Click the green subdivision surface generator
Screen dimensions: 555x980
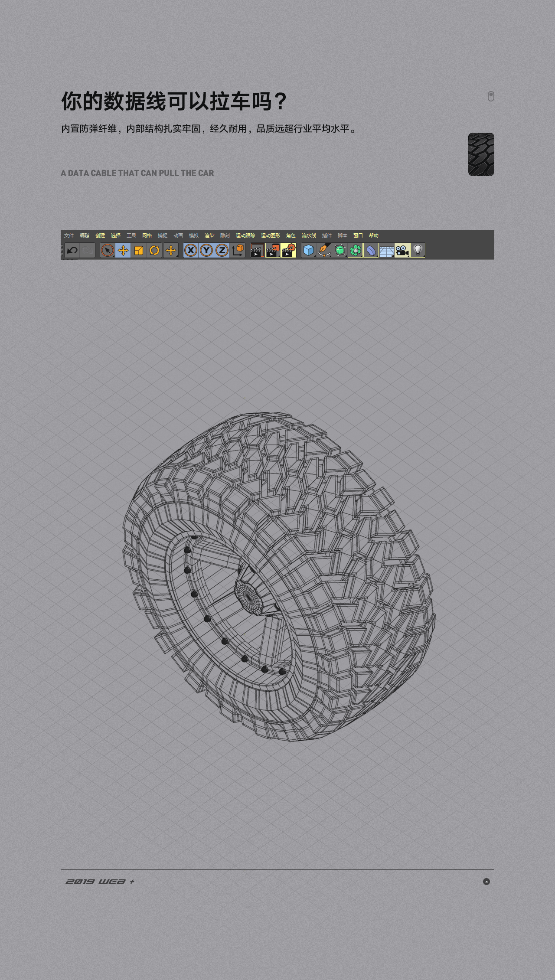tap(340, 251)
